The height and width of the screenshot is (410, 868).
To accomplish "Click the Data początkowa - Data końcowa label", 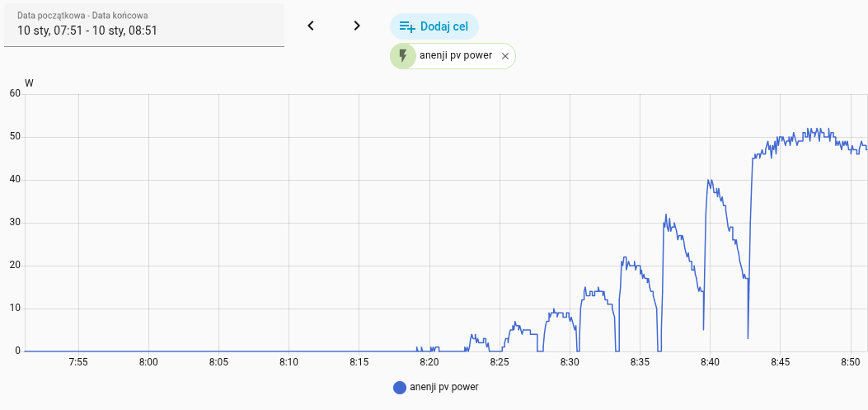I will [82, 16].
